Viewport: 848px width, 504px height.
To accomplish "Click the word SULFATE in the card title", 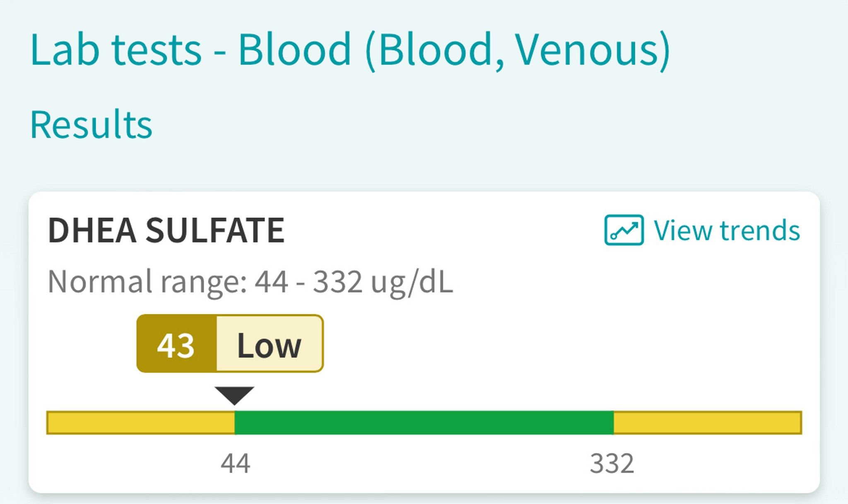I will point(215,230).
